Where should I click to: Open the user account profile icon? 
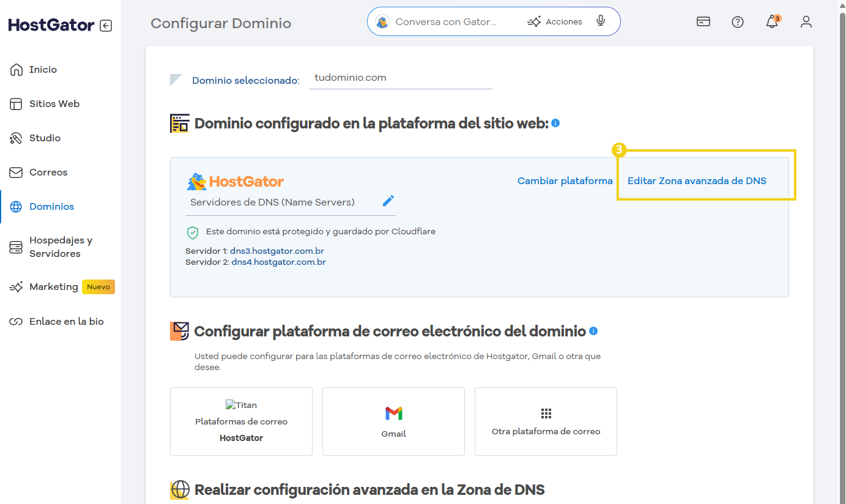click(x=806, y=22)
